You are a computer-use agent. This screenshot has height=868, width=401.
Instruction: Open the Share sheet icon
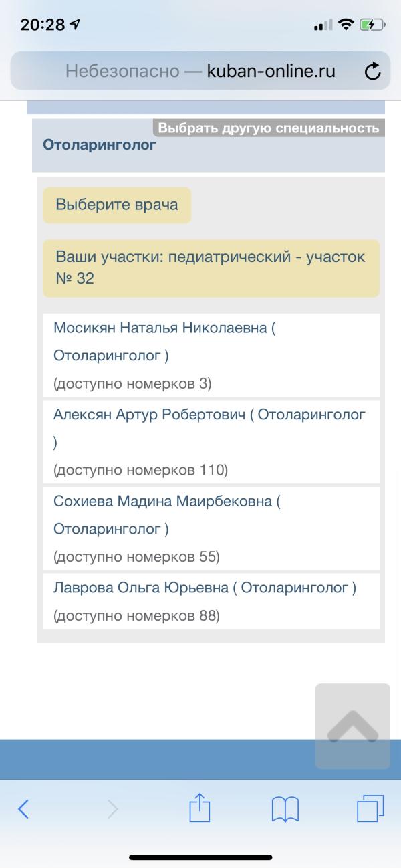point(200,807)
